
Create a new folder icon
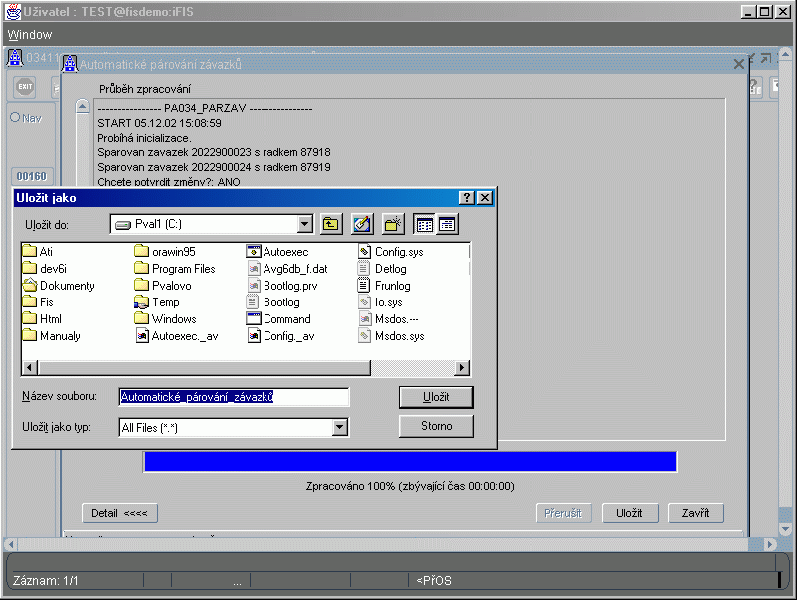(x=393, y=224)
